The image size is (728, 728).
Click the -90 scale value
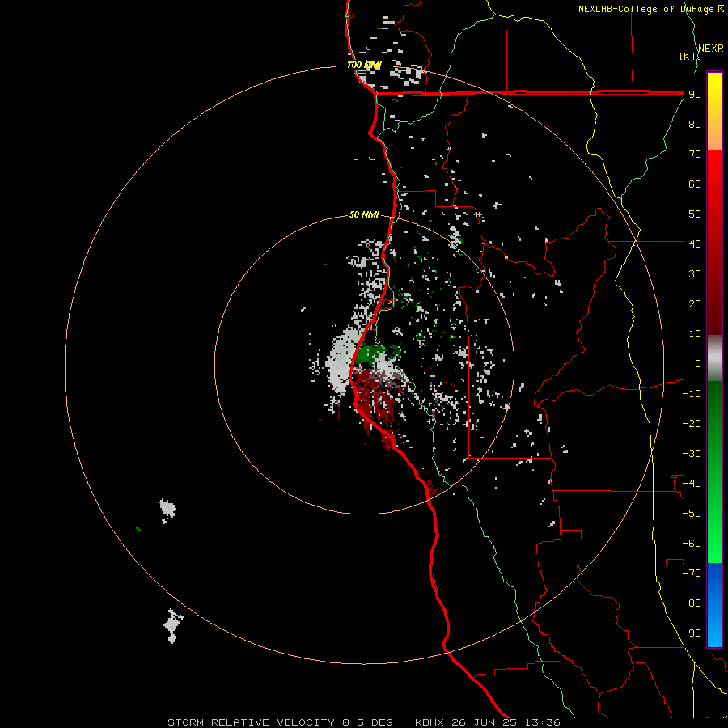click(692, 633)
